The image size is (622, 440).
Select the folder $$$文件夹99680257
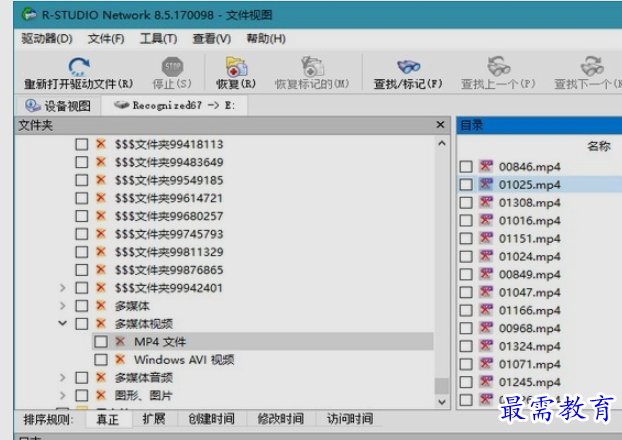coord(169,216)
